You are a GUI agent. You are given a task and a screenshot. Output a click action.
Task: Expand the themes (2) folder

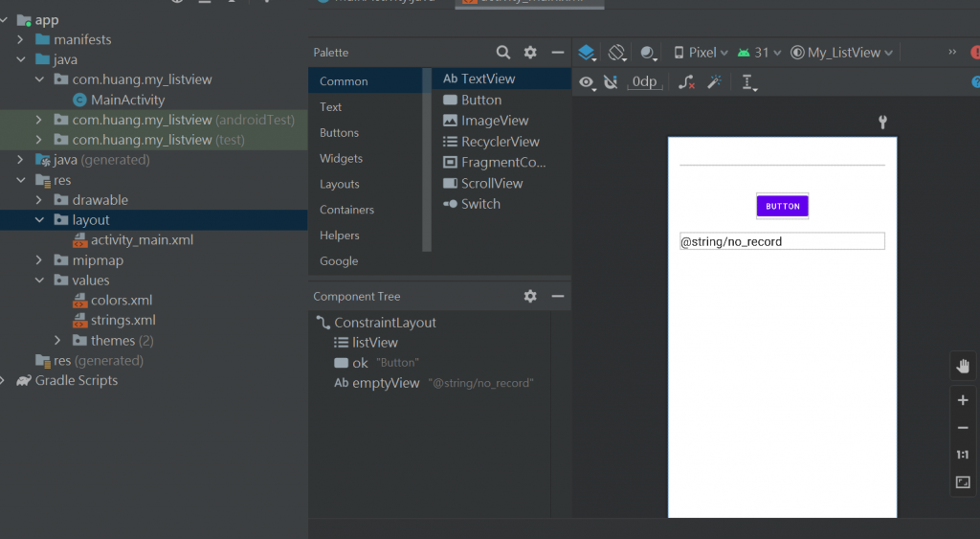pyautogui.click(x=57, y=340)
